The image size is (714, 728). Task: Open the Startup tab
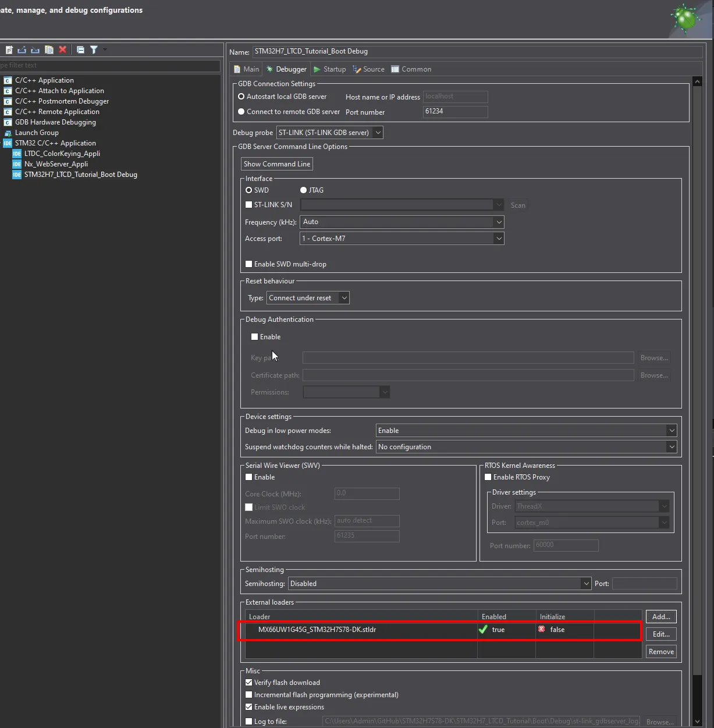click(329, 69)
